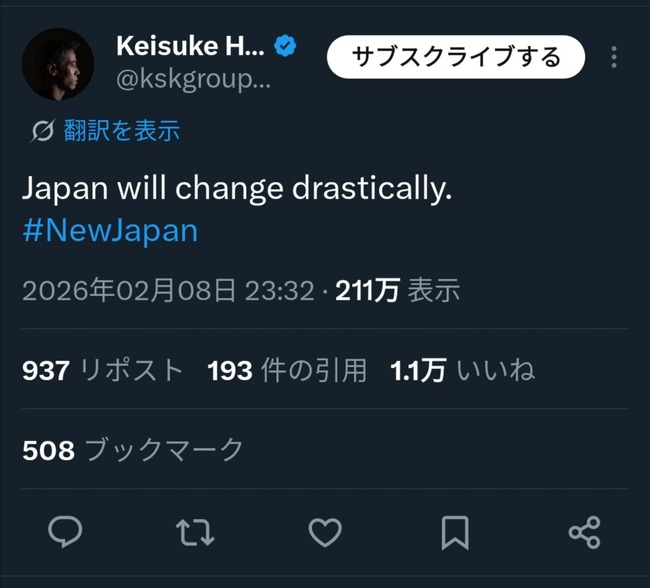Click the 508 ブックマーク count
This screenshot has height=588, width=650.
coord(133,450)
